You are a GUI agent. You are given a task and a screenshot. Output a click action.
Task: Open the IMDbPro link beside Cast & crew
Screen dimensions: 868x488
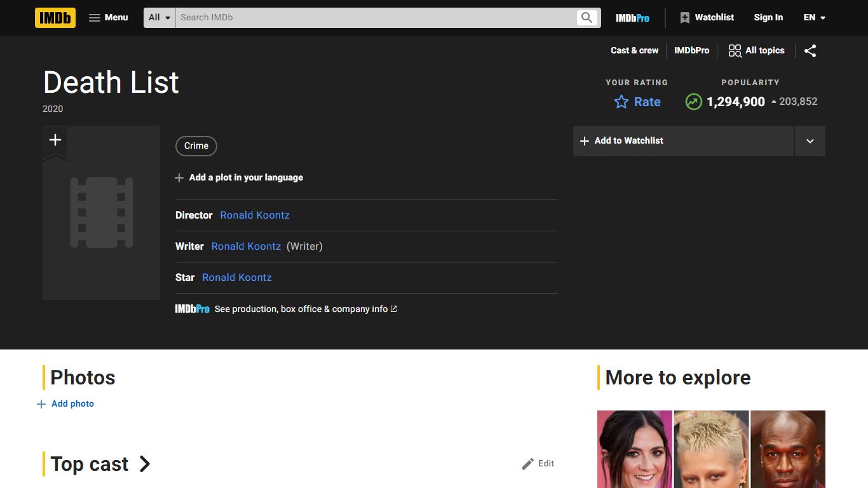pyautogui.click(x=691, y=51)
